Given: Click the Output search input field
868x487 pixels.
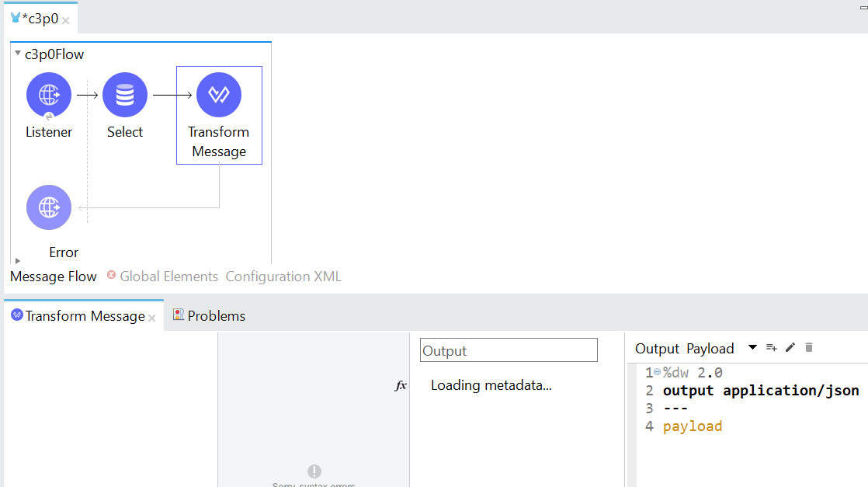Looking at the screenshot, I should pos(509,350).
